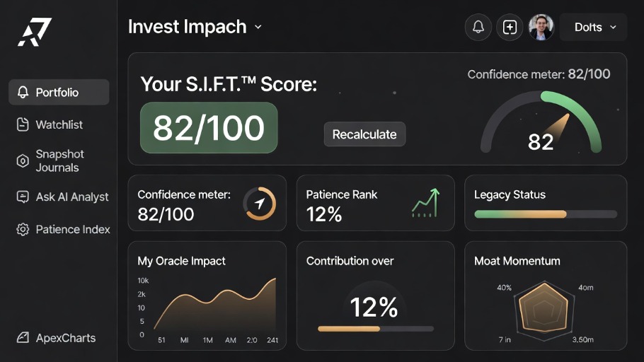The height and width of the screenshot is (362, 644).
Task: Click the add plus icon in header
Action: pyautogui.click(x=510, y=28)
